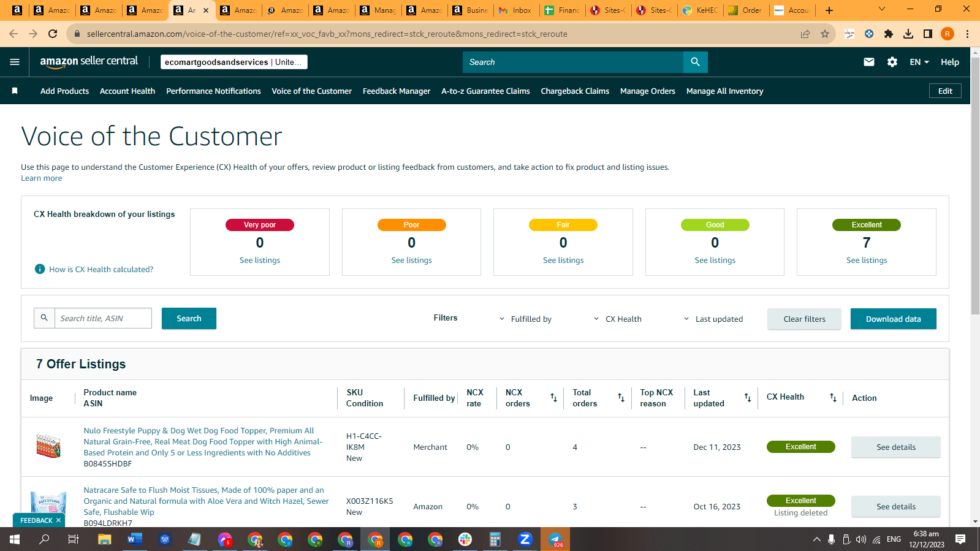Screen dimensions: 980x551
Task: Click the bookmark flag icon in nav bar
Action: tap(15, 91)
